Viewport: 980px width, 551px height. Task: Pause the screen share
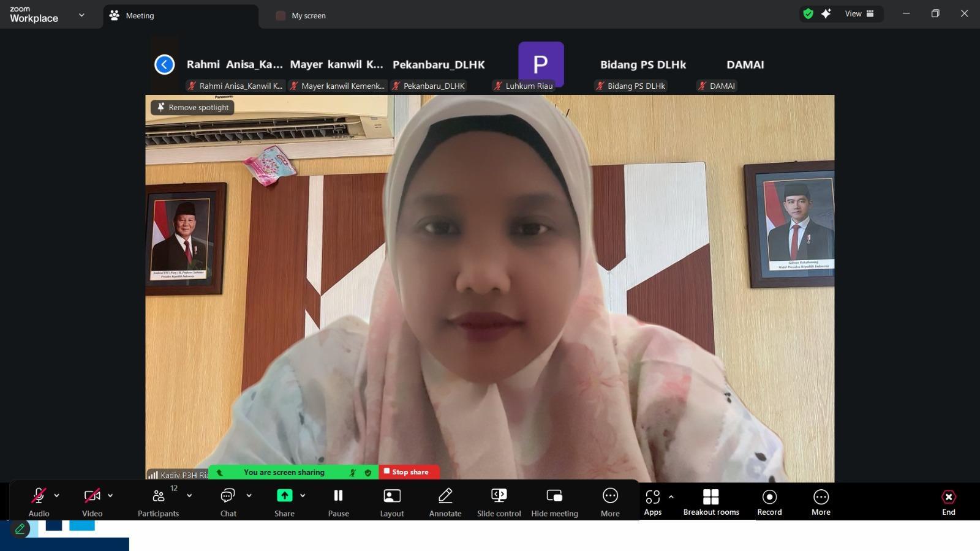(338, 501)
